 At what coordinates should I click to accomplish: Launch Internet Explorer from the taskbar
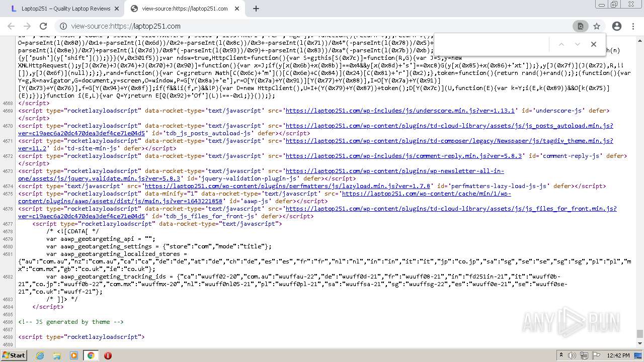point(40,355)
